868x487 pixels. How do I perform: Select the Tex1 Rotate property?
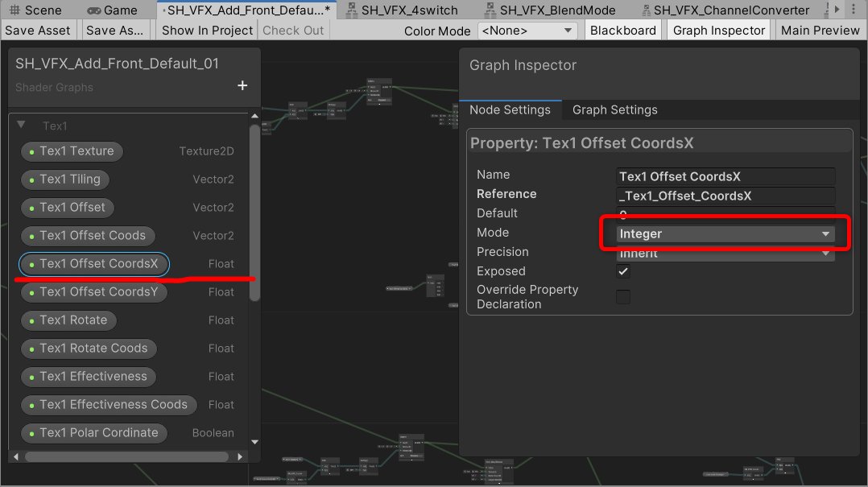(68, 320)
